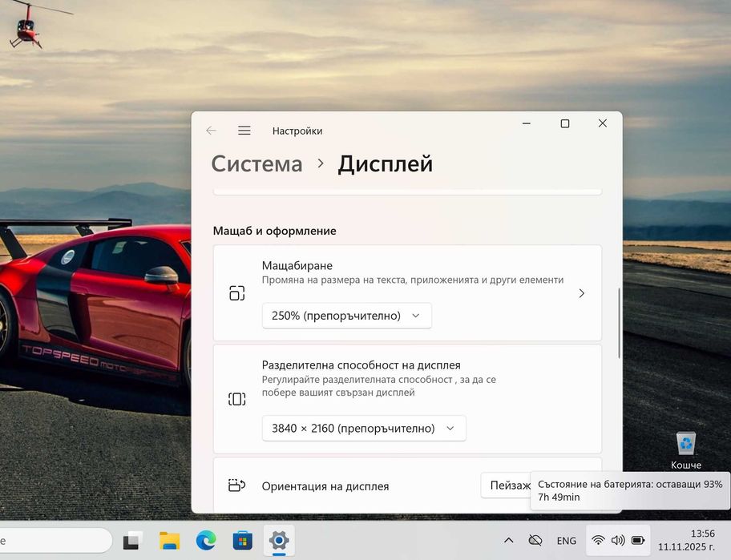
Task: Open File Explorer from the taskbar
Action: coord(169,541)
